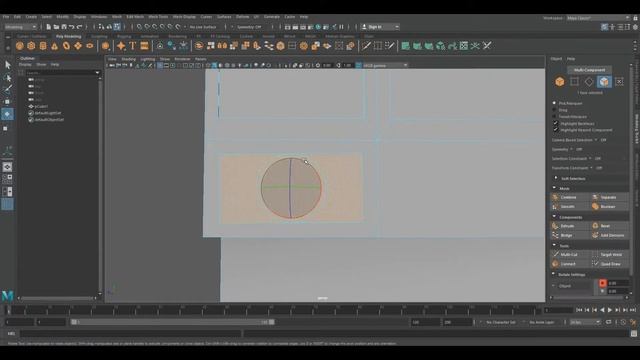Click the timeline range slider bar
The height and width of the screenshot is (360, 640).
(x=173, y=322)
